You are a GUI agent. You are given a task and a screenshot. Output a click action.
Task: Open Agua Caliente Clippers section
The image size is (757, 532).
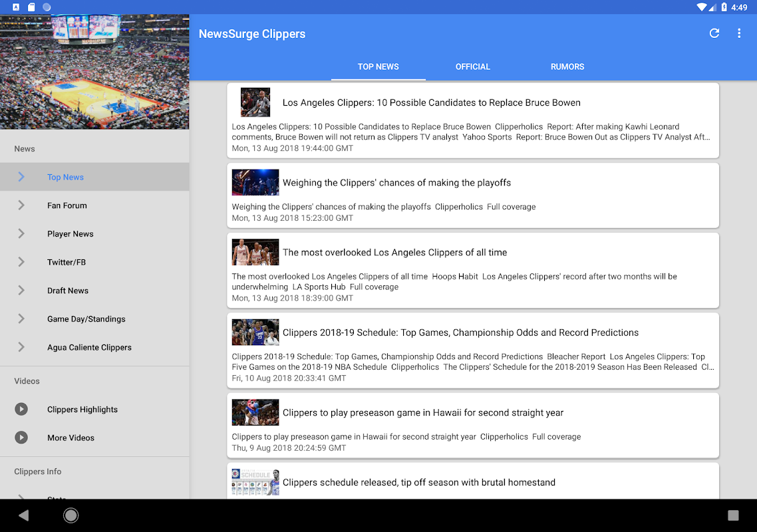[94, 347]
